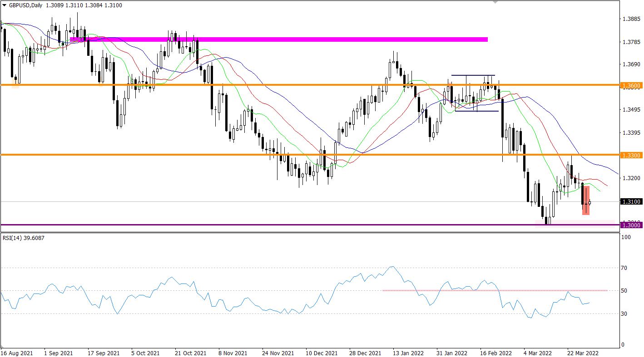
Task: Select the red highlighted rectangle on latest candles
Action: [586, 200]
